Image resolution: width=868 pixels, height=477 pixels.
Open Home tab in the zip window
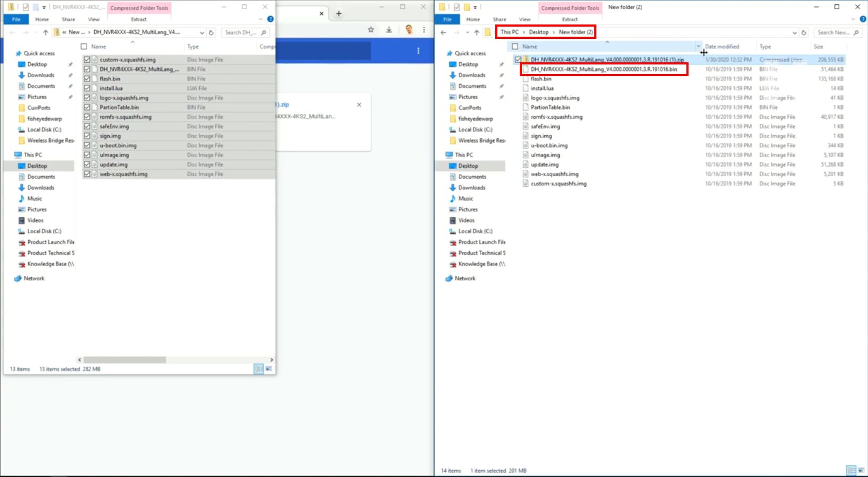click(x=42, y=19)
